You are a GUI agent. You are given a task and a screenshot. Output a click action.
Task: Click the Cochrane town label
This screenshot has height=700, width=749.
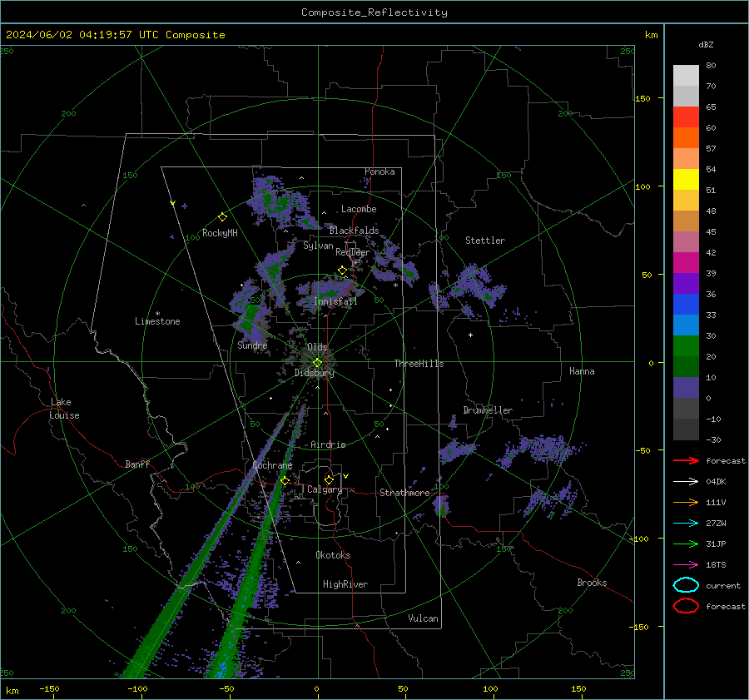point(272,465)
